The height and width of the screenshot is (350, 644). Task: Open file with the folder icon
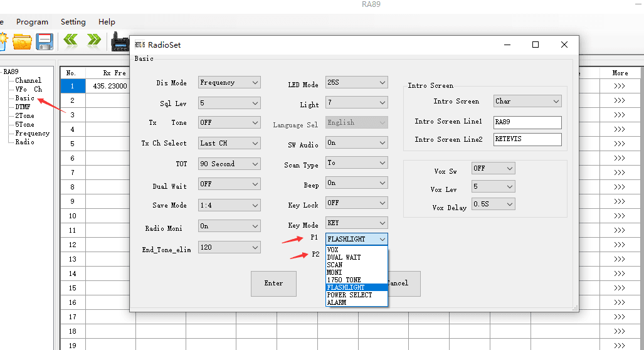(x=22, y=41)
